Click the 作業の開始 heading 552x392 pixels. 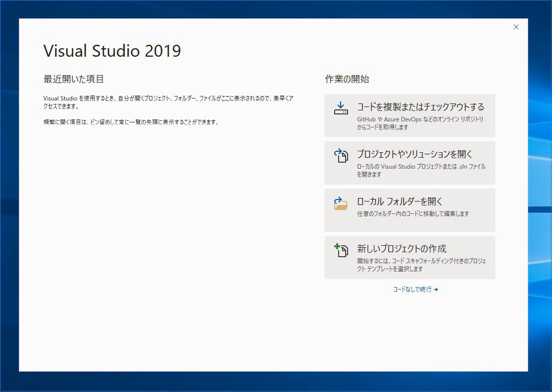pyautogui.click(x=347, y=79)
